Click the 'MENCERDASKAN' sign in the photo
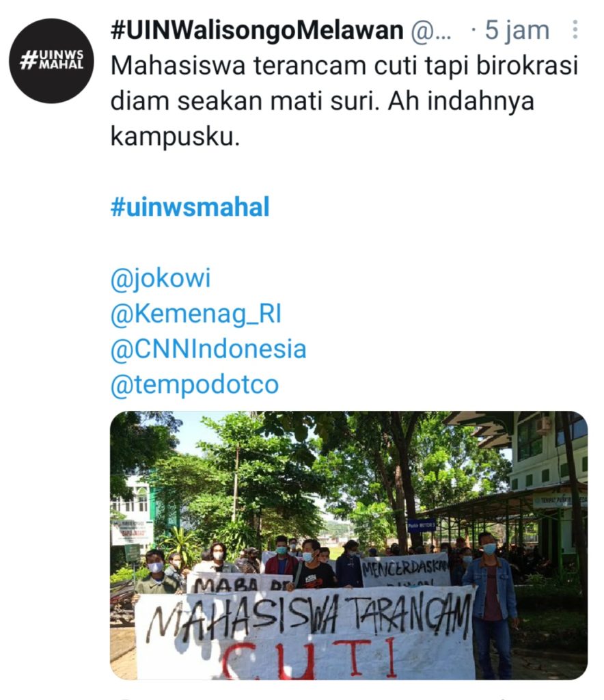The height and width of the screenshot is (700, 604). (405, 571)
